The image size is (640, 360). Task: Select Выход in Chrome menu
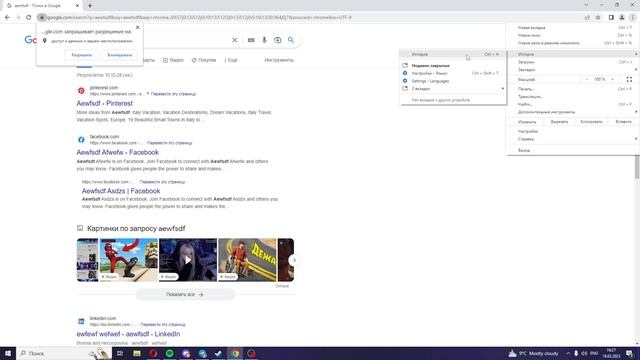[573, 150]
